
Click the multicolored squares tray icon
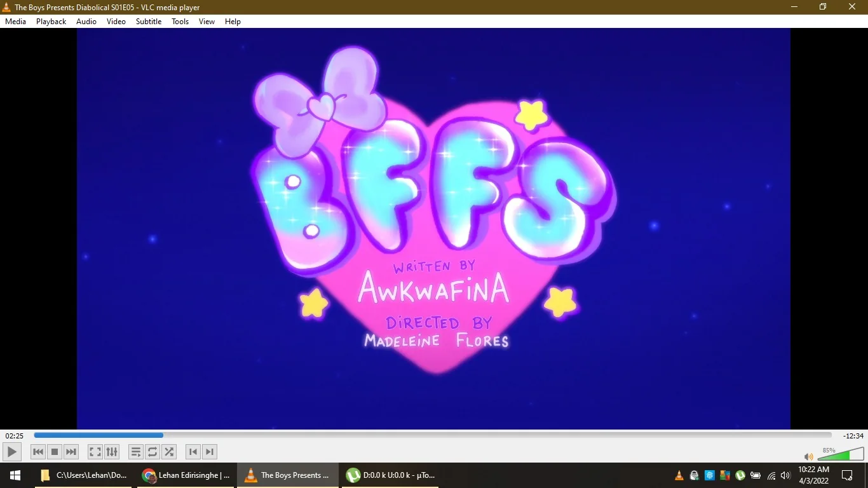[x=725, y=475]
